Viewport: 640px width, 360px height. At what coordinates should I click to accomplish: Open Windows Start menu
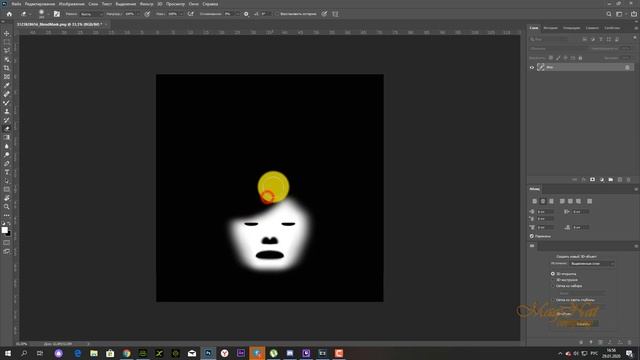tap(8, 353)
